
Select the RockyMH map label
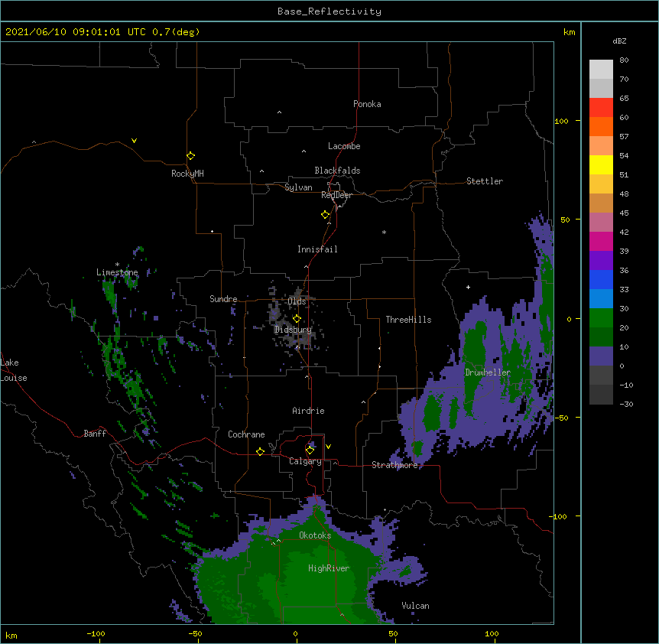pos(187,174)
